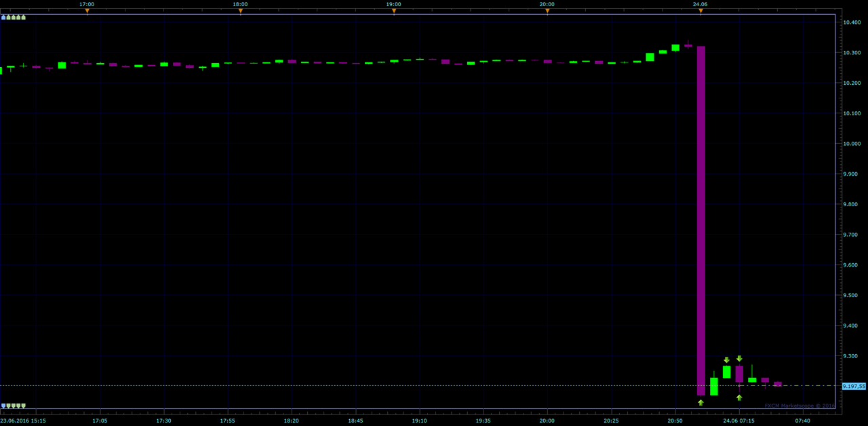Select the current price label 9.197,55
Viewport: 868px width, 426px height.
[854, 386]
